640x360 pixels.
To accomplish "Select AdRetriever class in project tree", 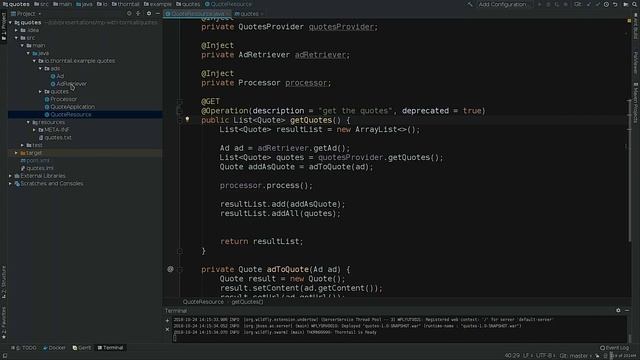I will pos(69,84).
